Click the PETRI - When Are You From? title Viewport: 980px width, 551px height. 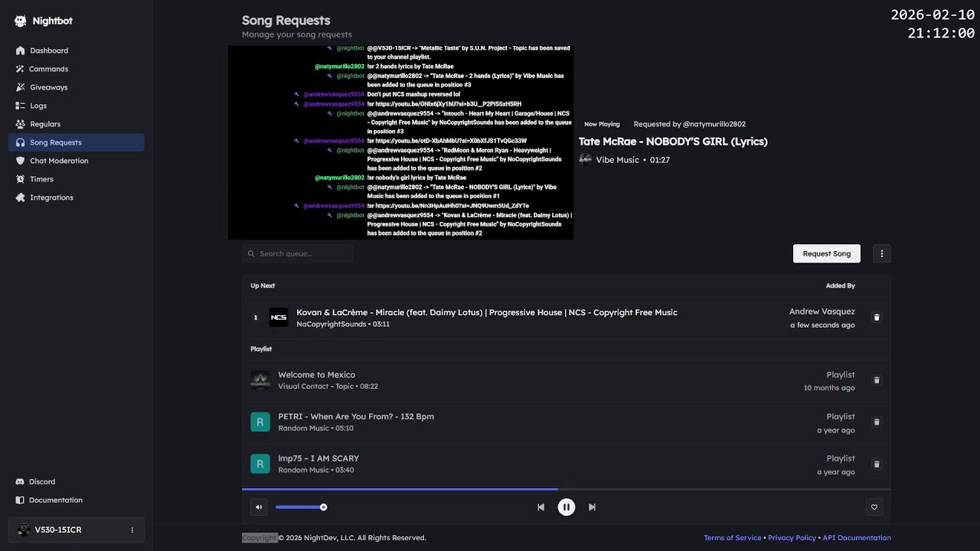pyautogui.click(x=356, y=416)
